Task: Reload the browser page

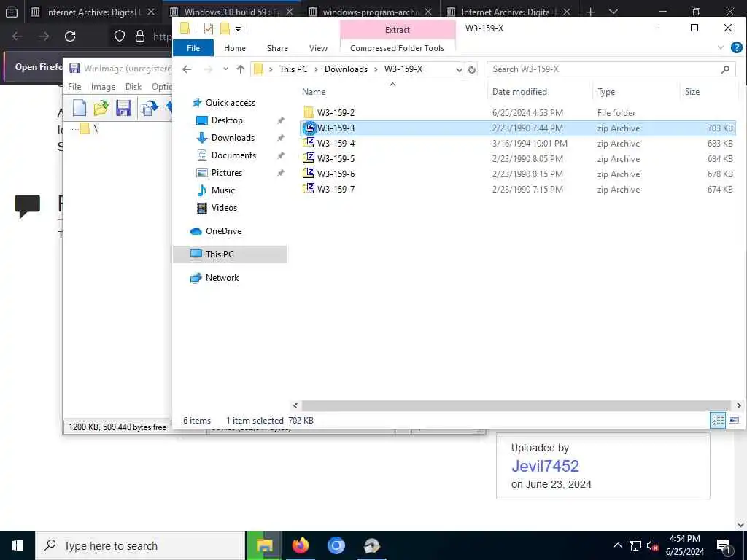Action: 70,36
